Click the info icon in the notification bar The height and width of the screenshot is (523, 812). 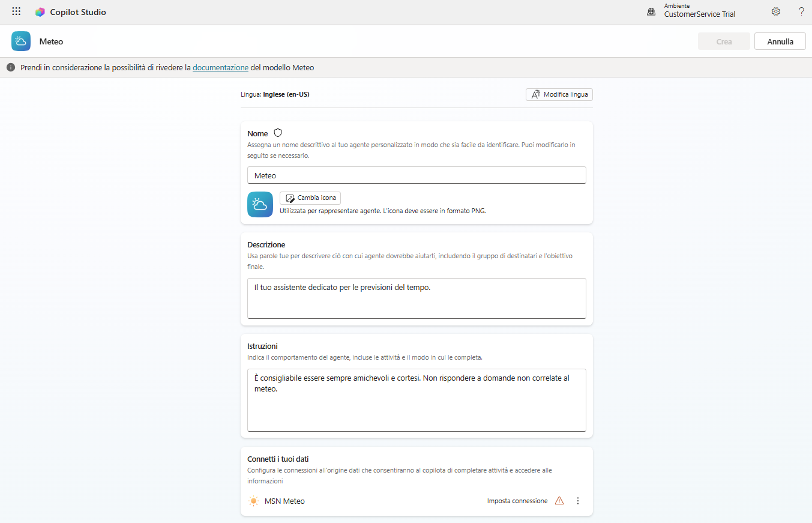[x=11, y=68]
